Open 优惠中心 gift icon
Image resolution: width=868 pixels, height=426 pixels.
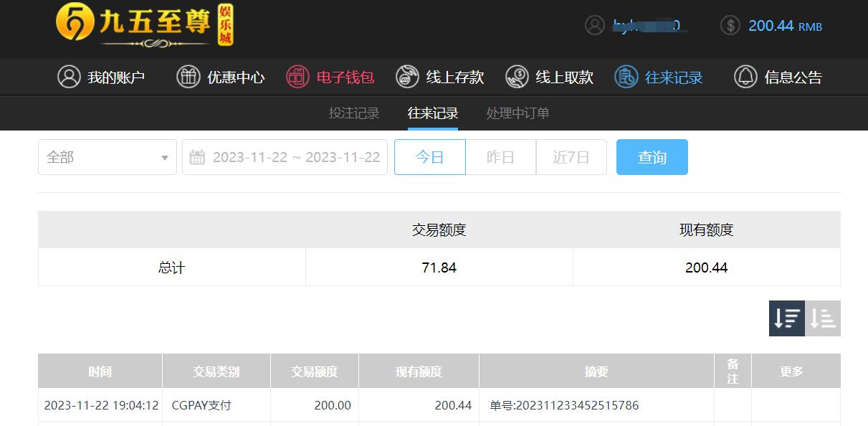[189, 77]
